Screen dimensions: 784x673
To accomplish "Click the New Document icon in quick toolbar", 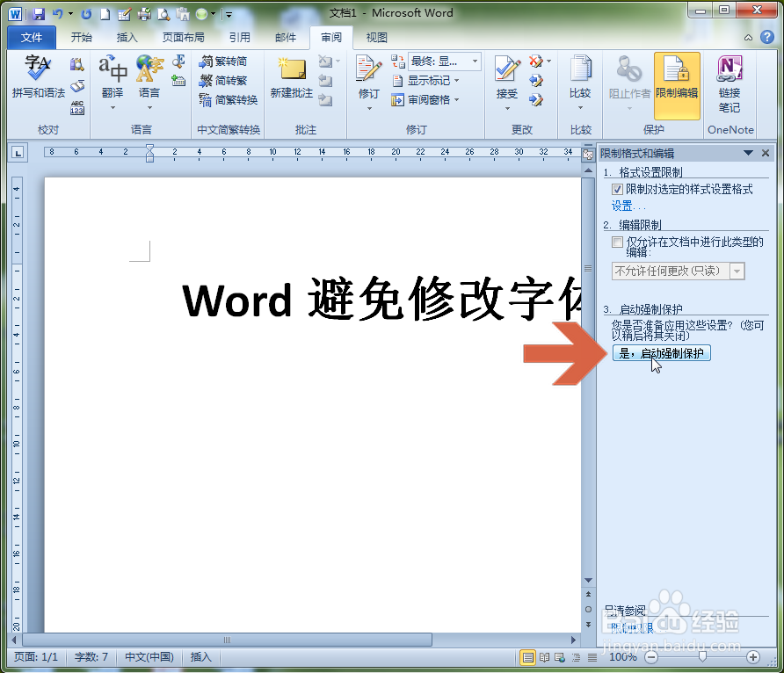I will pos(105,14).
